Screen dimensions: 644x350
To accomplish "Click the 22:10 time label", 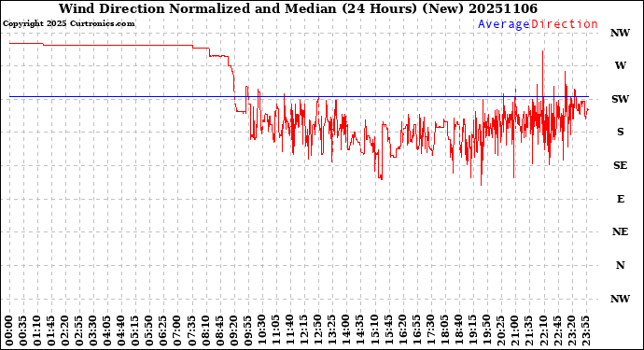I will (543, 331).
